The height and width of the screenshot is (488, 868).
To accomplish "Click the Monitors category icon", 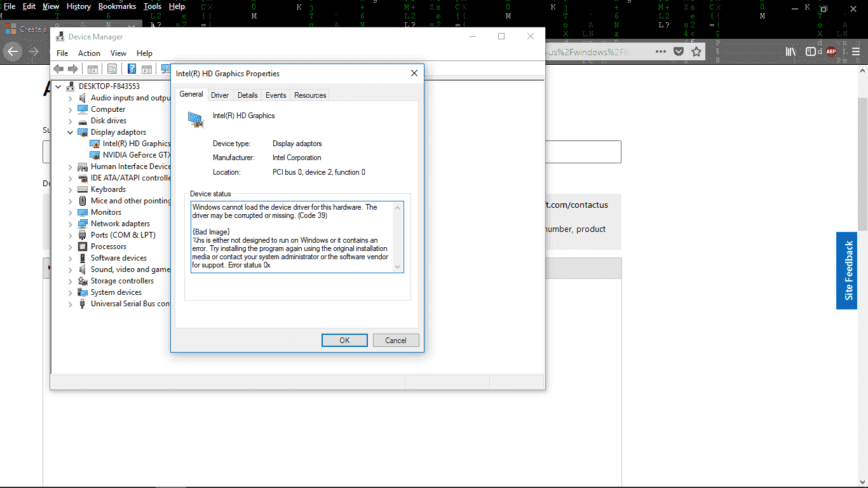I will click(83, 212).
